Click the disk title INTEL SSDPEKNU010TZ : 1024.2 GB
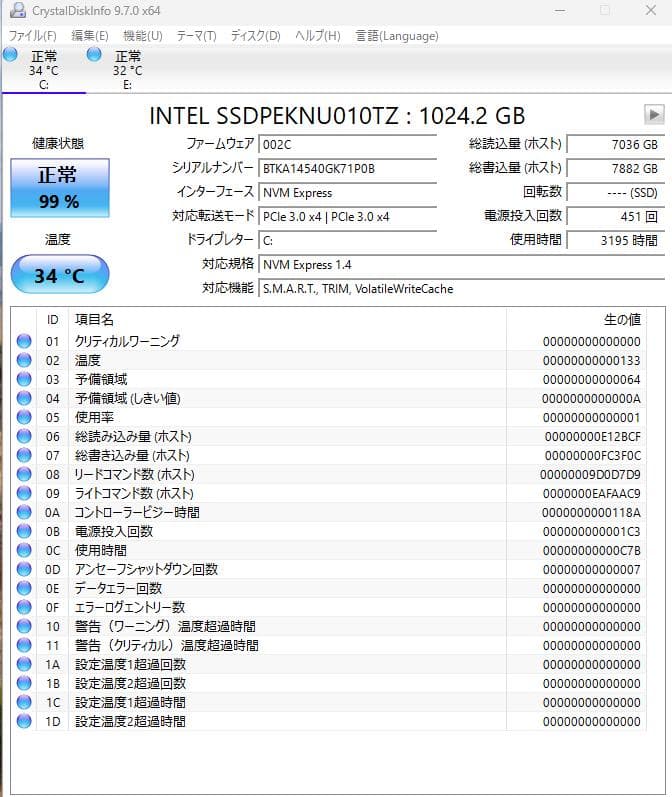This screenshot has width=672, height=797. click(337, 116)
